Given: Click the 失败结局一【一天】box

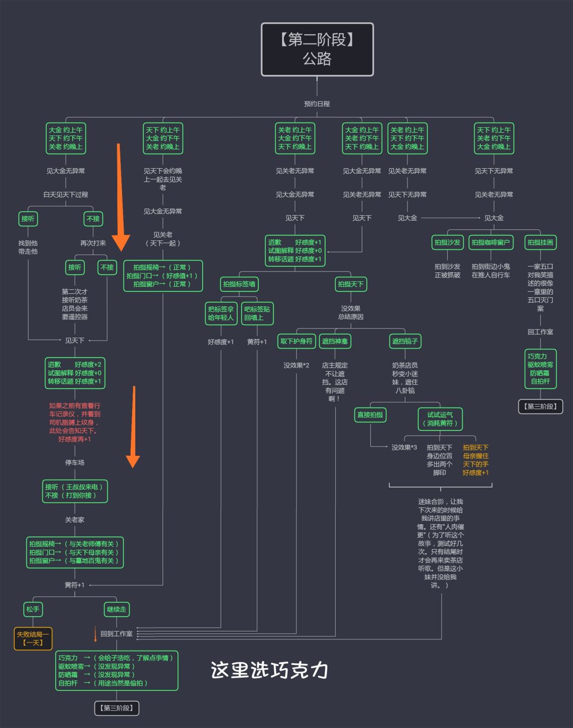Looking at the screenshot, I should (33, 638).
